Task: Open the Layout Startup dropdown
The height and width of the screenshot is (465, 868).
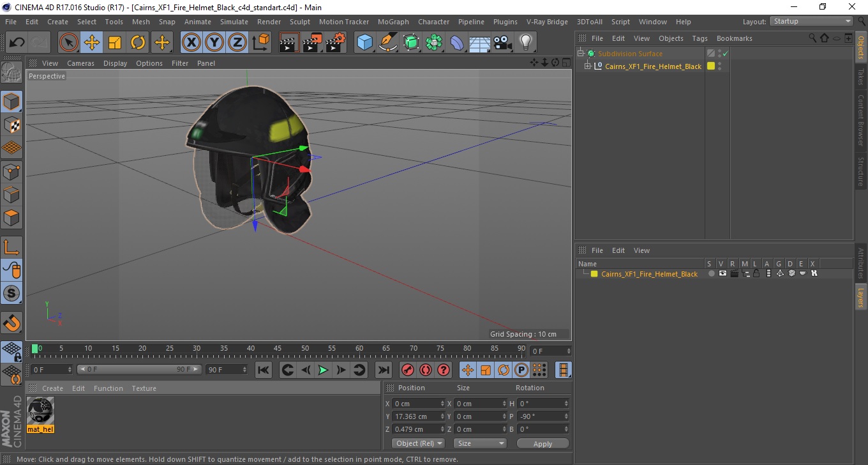Action: tap(811, 21)
